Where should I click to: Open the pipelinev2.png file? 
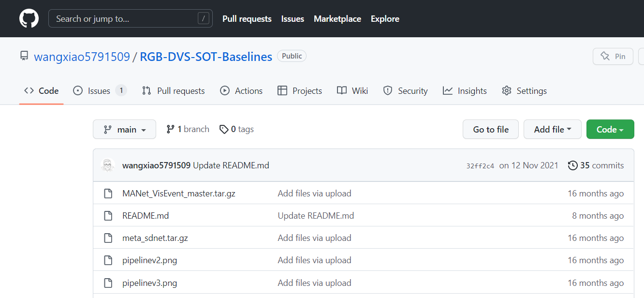(x=150, y=260)
